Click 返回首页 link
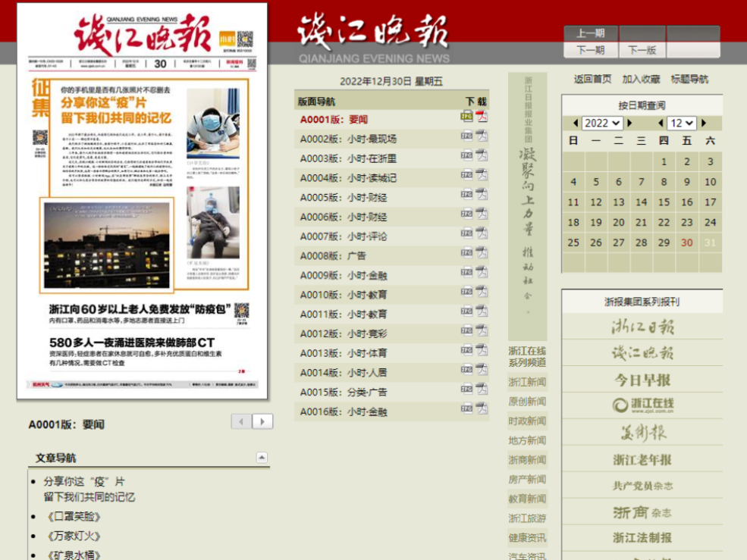The image size is (747, 560). 592,79
